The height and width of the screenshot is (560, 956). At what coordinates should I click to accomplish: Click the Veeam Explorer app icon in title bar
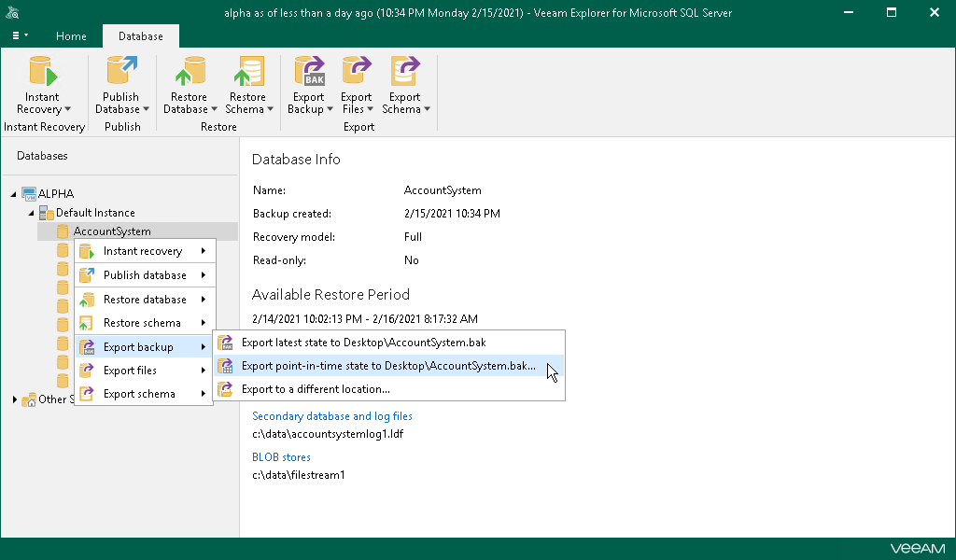click(x=13, y=12)
